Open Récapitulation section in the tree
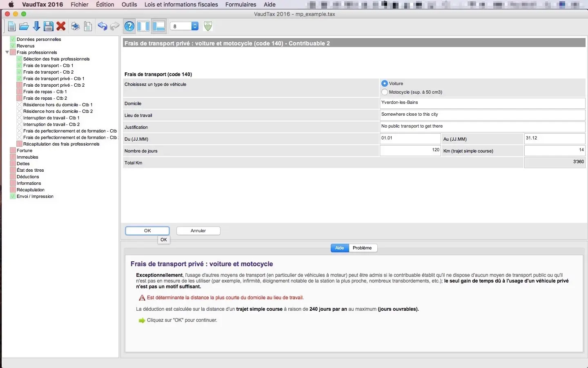 pyautogui.click(x=31, y=190)
